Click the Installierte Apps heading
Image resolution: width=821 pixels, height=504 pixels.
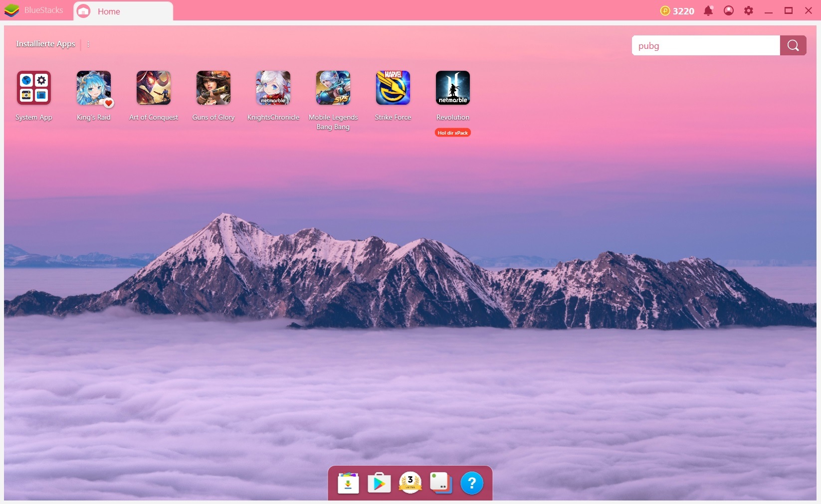pos(45,44)
